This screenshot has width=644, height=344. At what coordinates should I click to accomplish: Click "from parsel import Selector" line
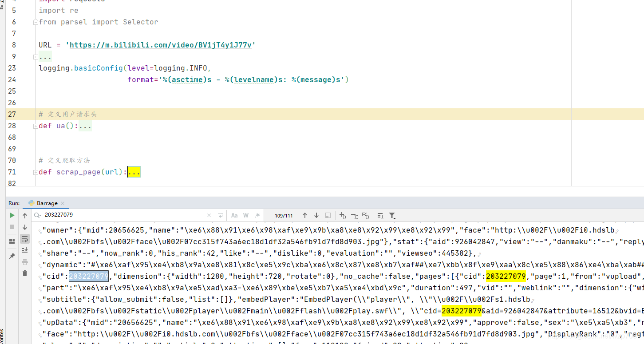(x=98, y=22)
